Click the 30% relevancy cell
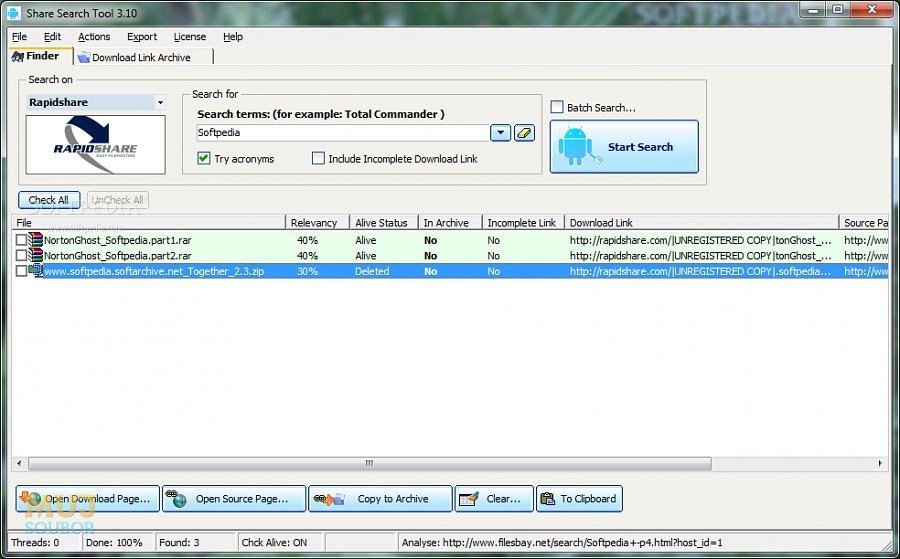Screen dimensions: 900x559 308,271
